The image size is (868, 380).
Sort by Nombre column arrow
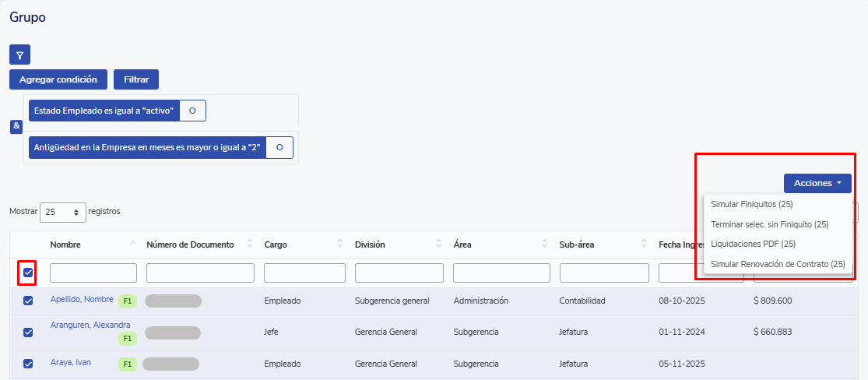[132, 245]
